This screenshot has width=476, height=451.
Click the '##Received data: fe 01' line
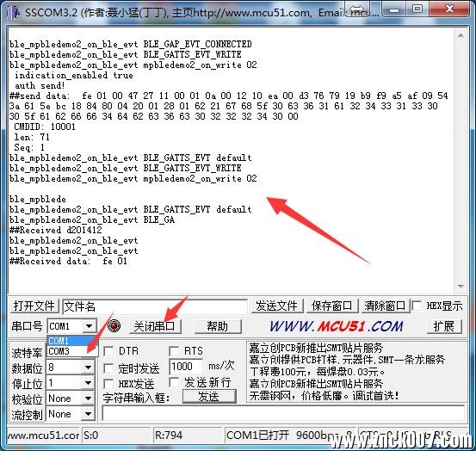click(68, 261)
